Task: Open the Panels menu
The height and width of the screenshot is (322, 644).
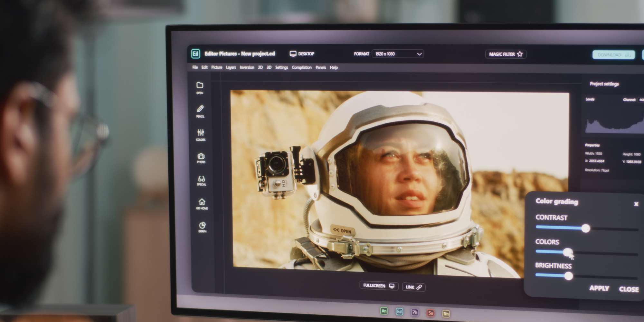Action: pos(321,67)
